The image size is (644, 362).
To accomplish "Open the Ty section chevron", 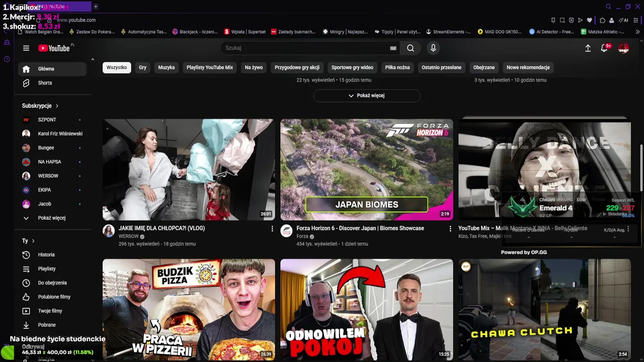I will (x=33, y=241).
